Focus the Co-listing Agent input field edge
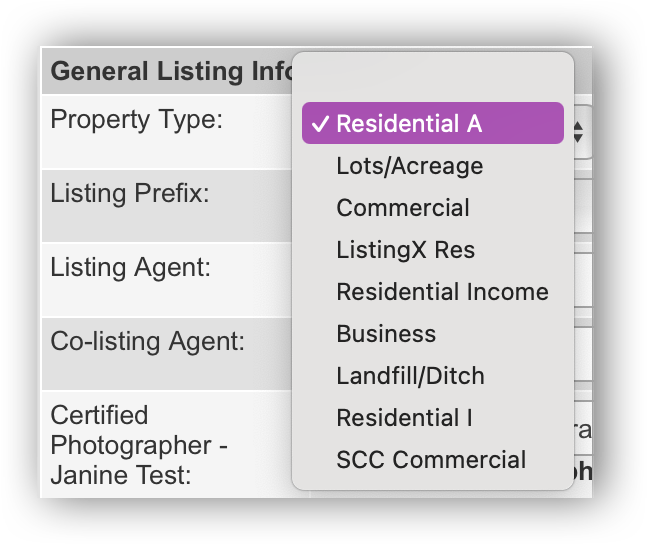This screenshot has height=544, width=648. [x=583, y=354]
